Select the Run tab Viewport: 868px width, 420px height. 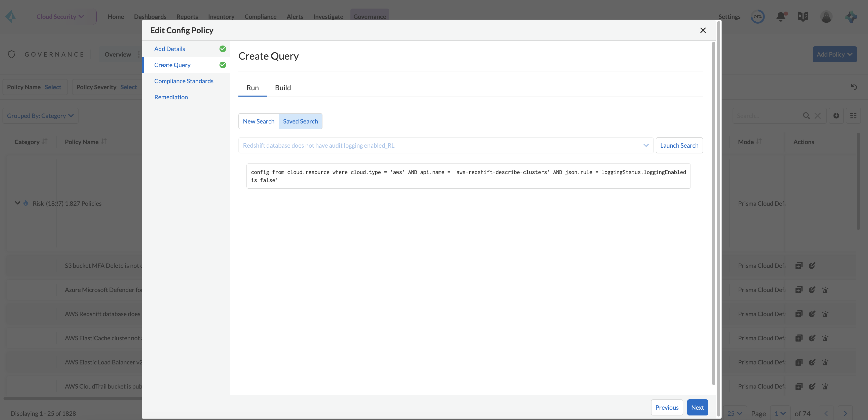point(252,88)
